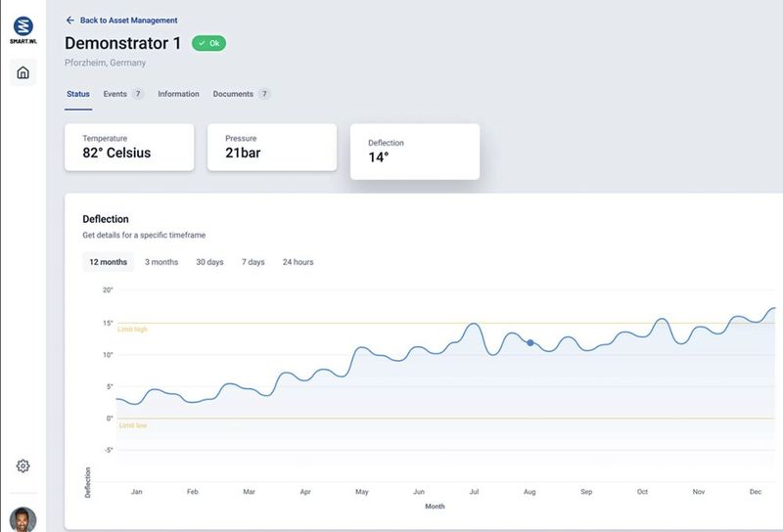Click the user profile avatar
The height and width of the screenshot is (532, 783).
[23, 519]
